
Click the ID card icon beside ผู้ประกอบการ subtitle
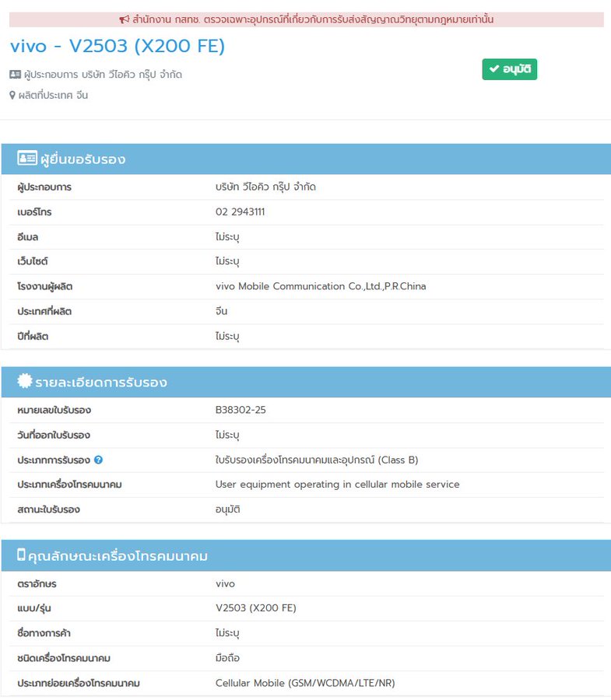pos(16,75)
